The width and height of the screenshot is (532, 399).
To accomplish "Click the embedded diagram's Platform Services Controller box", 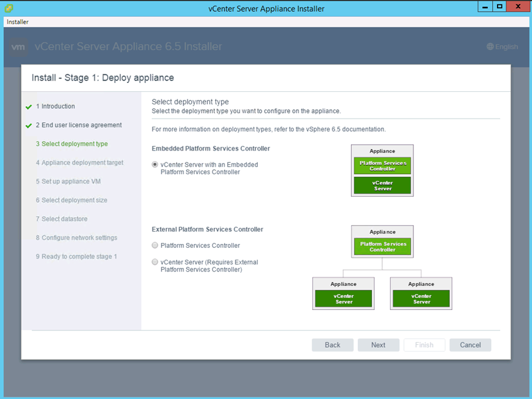I will (x=382, y=165).
